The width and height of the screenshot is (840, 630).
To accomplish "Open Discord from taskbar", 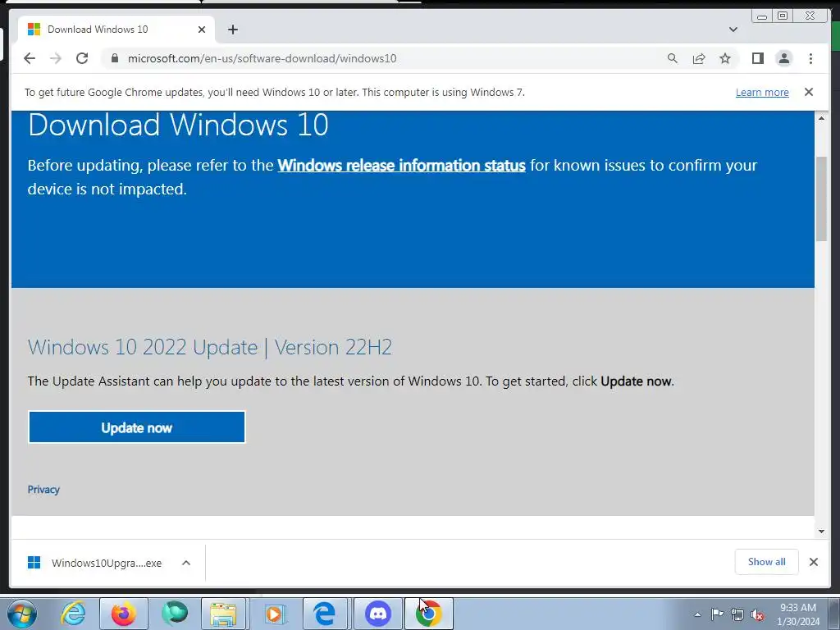I will click(377, 614).
